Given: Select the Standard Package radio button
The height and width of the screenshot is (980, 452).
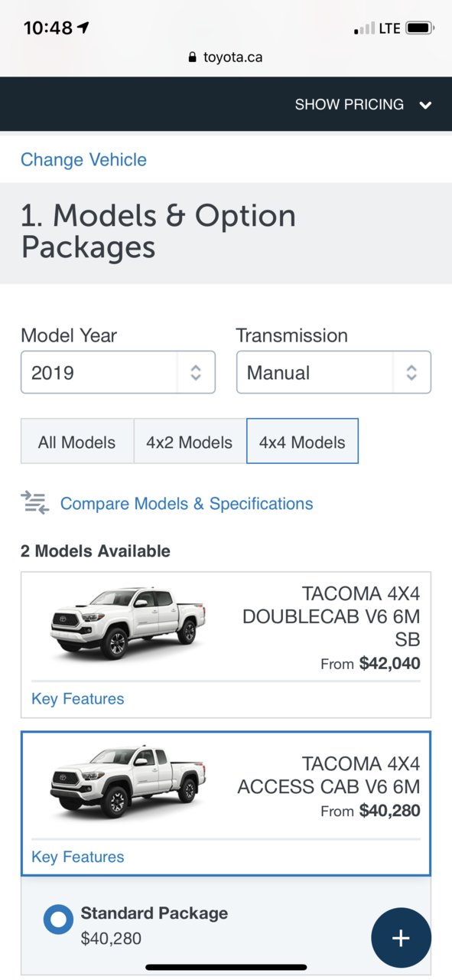Looking at the screenshot, I should click(x=58, y=920).
